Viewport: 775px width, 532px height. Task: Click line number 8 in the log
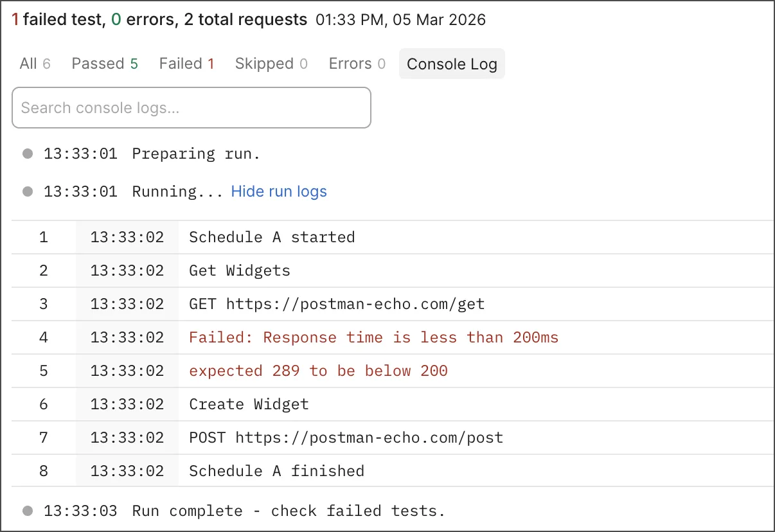point(44,471)
